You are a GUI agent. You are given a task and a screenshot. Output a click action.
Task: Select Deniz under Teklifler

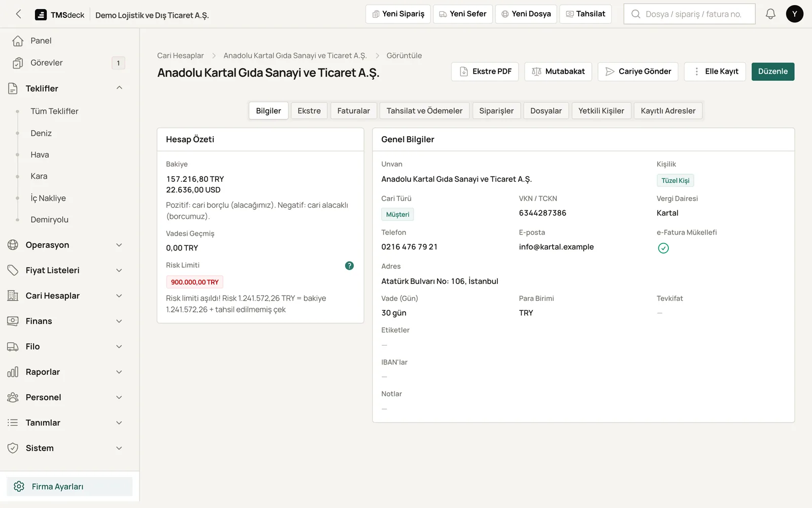[x=41, y=133]
